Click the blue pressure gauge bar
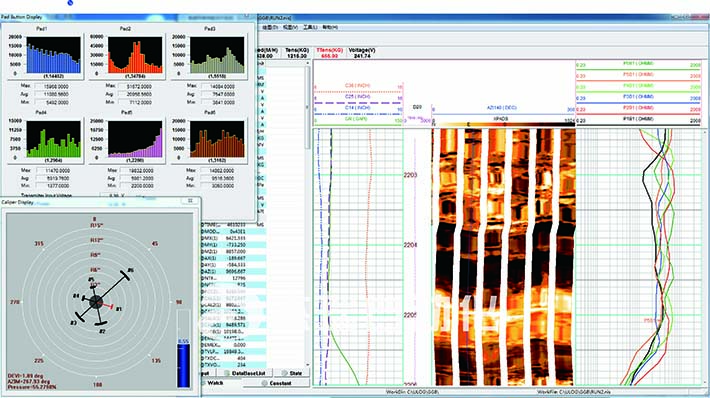 tap(183, 365)
